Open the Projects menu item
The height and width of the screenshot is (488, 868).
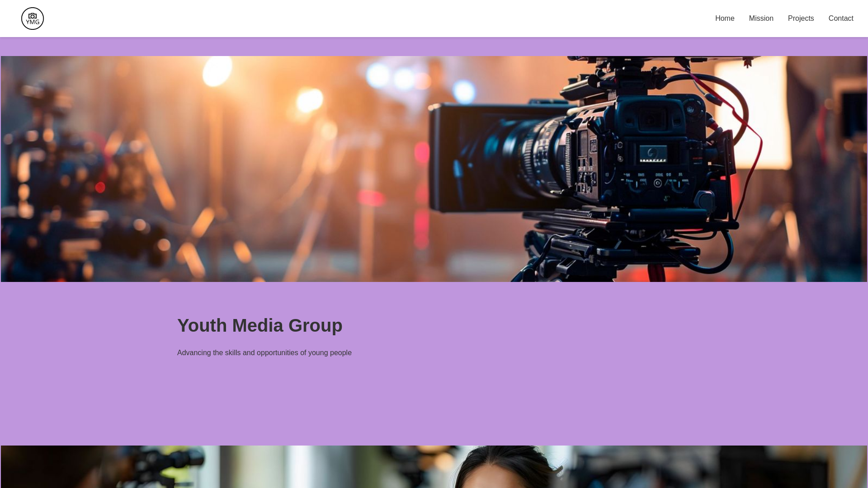pyautogui.click(x=801, y=19)
